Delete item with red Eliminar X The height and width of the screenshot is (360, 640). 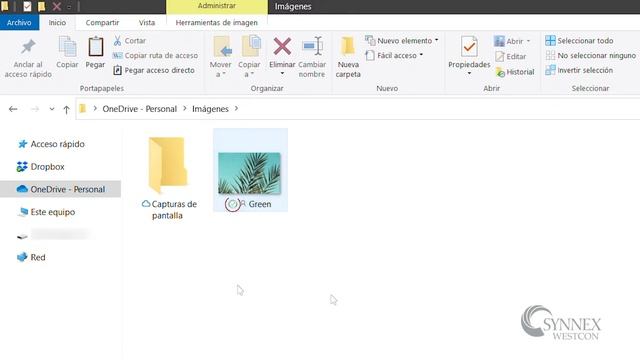282,47
